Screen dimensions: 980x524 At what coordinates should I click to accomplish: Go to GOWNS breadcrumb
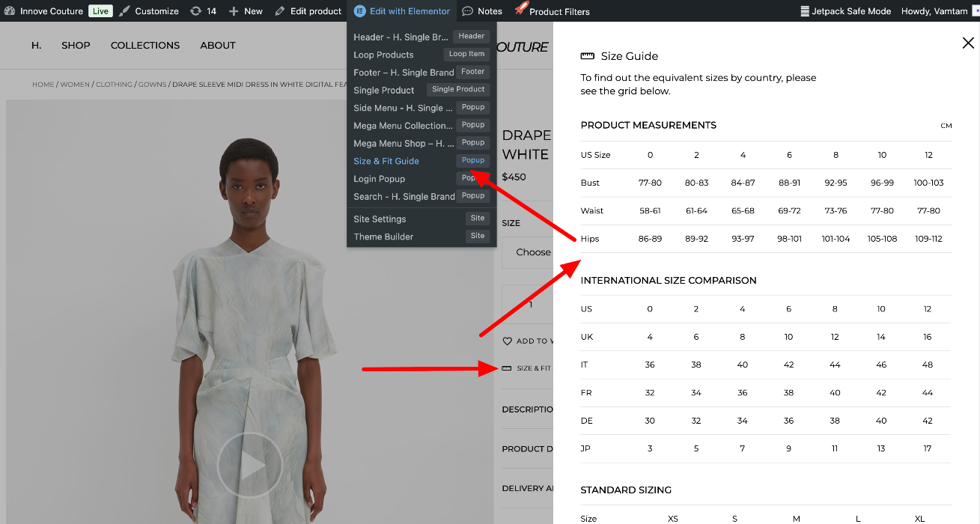152,85
